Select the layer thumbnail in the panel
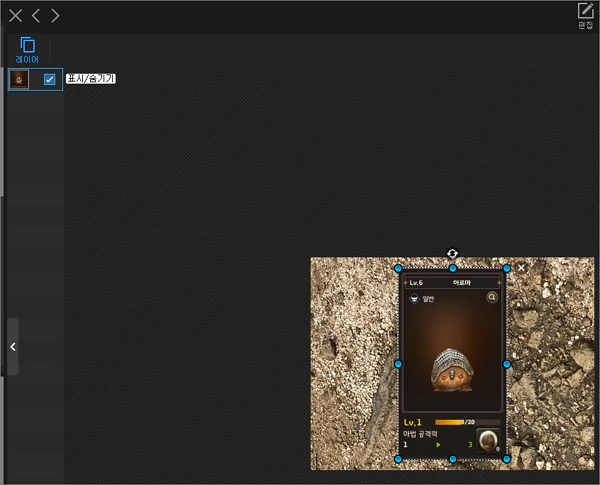 point(19,80)
